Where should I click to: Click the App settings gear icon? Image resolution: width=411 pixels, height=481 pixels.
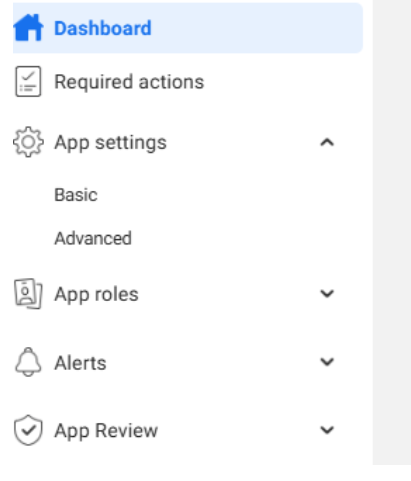click(28, 142)
